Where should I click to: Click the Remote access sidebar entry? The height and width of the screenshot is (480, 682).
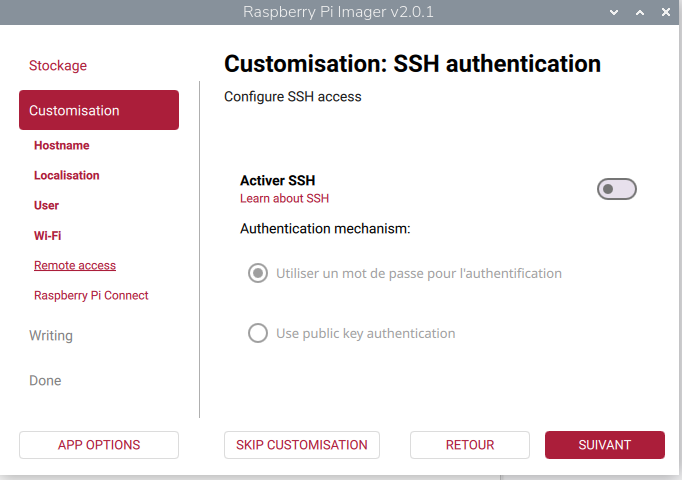(75, 266)
